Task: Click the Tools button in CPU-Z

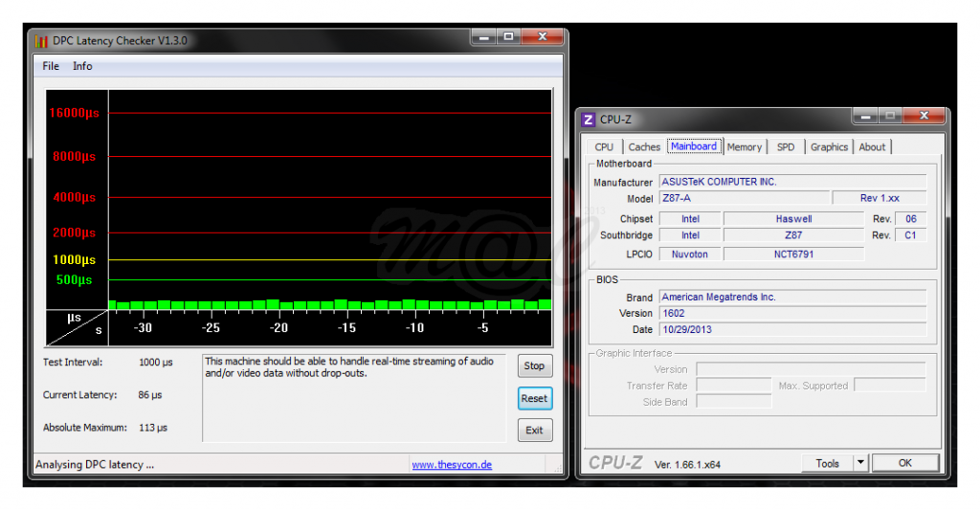Action: [x=827, y=463]
